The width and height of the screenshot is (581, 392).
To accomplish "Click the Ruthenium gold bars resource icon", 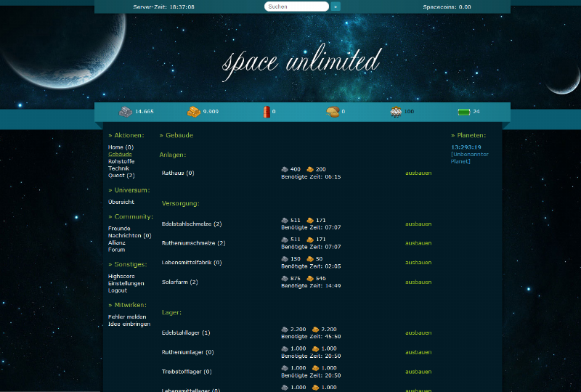I will tap(193, 112).
